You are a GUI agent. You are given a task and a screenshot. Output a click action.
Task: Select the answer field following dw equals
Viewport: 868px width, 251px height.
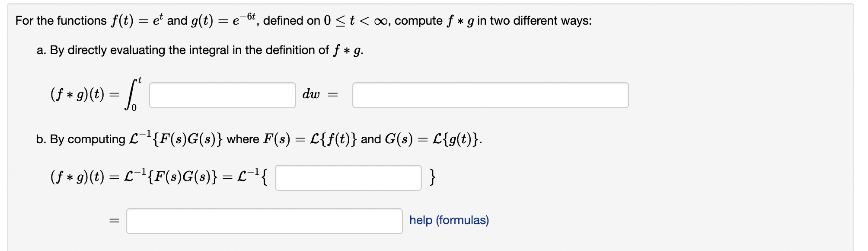pos(491,94)
